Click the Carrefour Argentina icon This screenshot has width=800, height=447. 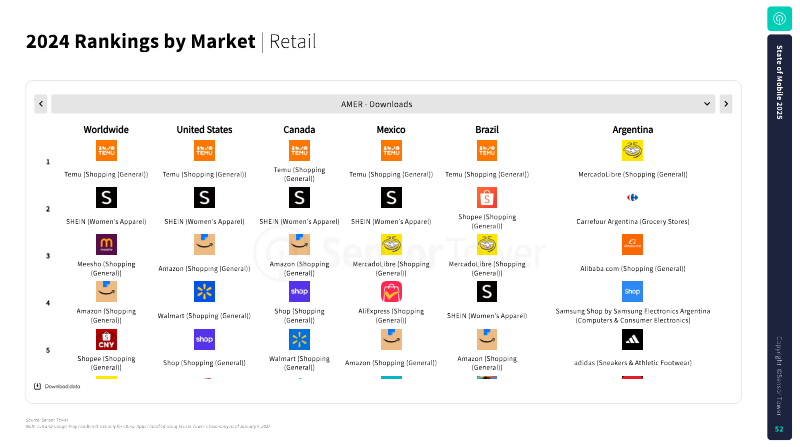point(632,197)
